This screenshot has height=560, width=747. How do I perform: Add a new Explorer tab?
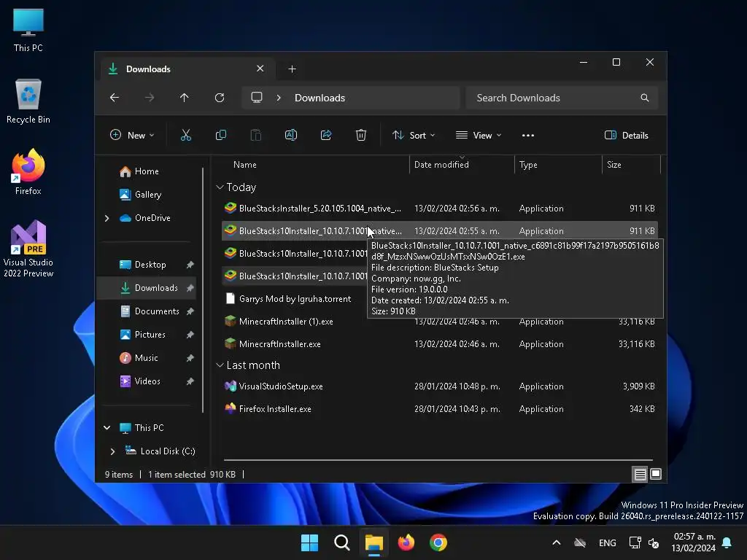pos(292,69)
